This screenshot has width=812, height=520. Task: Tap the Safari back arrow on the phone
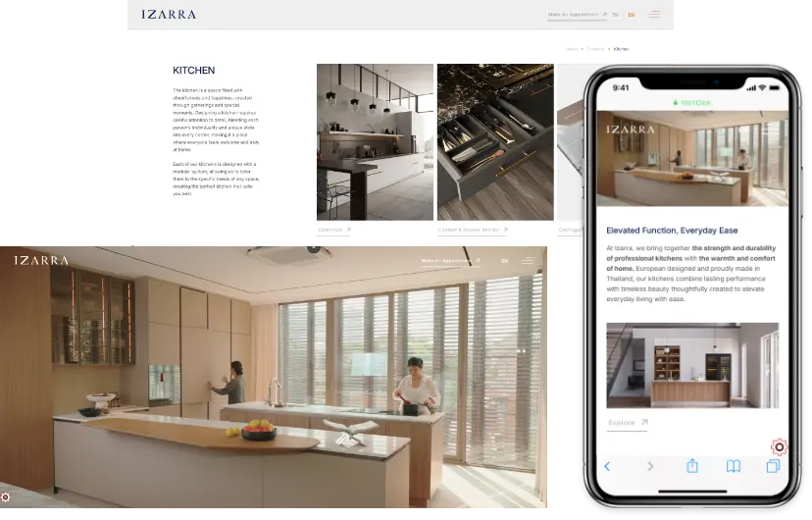coord(607,467)
